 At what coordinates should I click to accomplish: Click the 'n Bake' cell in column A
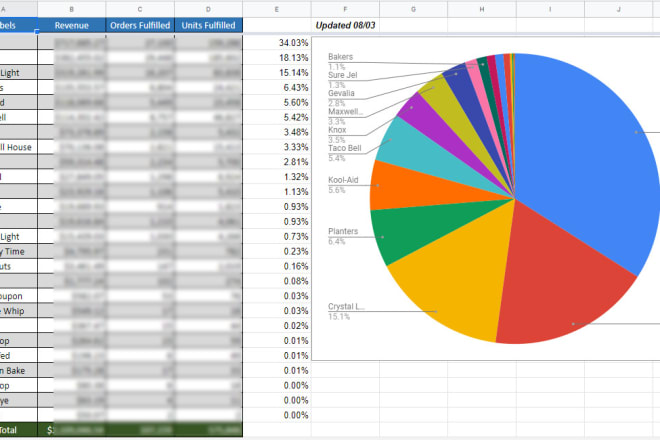[19, 371]
